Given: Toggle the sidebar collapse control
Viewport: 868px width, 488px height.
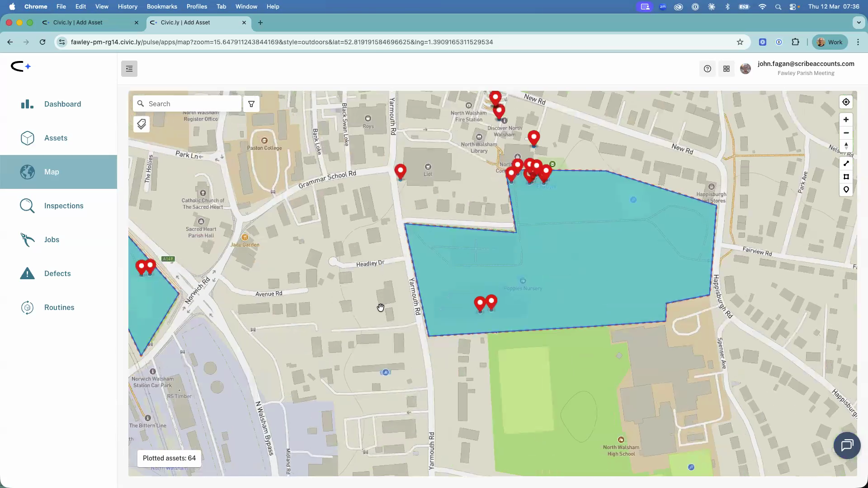Looking at the screenshot, I should click(x=129, y=69).
